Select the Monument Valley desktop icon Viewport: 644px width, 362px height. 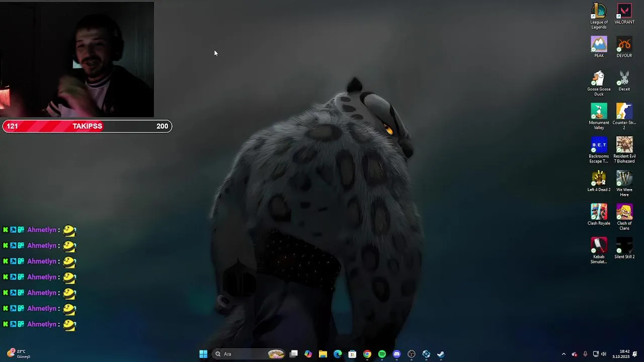pos(599,116)
